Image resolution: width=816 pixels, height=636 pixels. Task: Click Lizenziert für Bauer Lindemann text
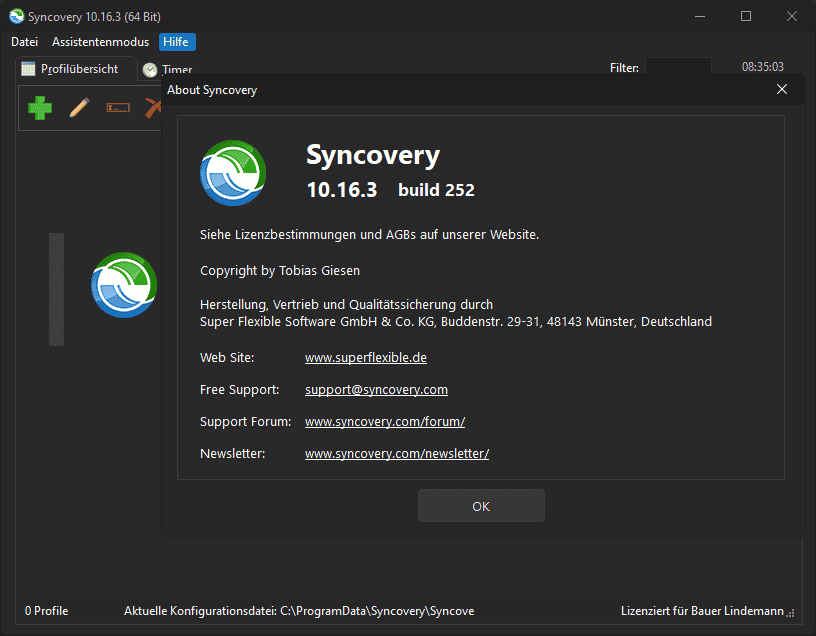(702, 611)
